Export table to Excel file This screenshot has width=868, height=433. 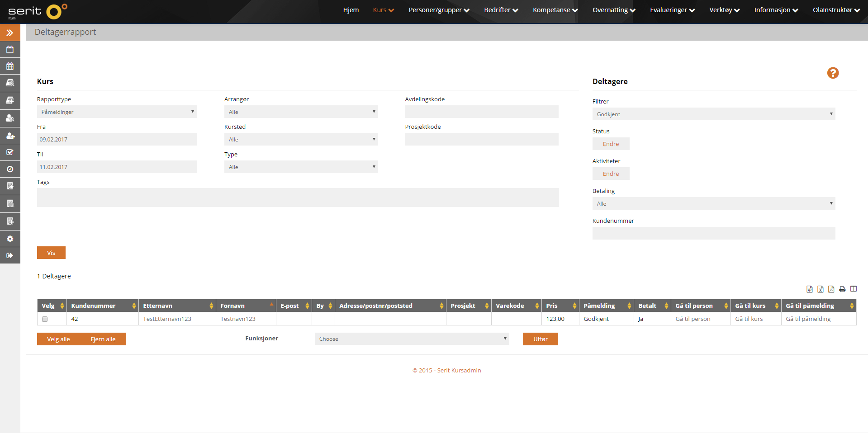coord(821,289)
